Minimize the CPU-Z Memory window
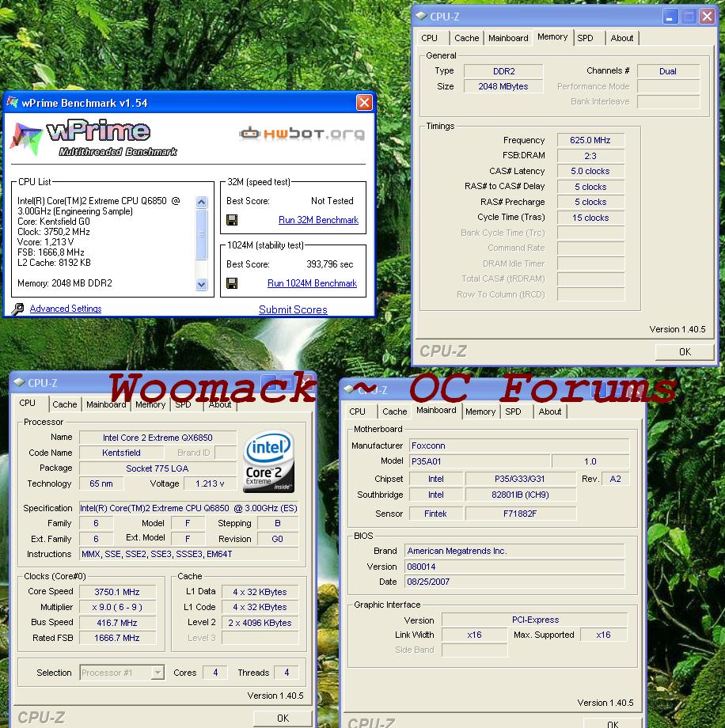Image resolution: width=725 pixels, height=728 pixels. click(x=670, y=17)
